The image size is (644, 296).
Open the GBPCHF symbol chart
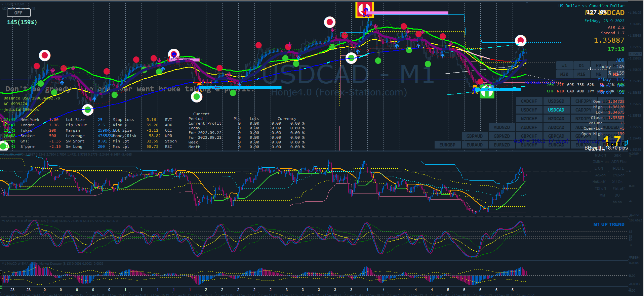(x=529, y=136)
